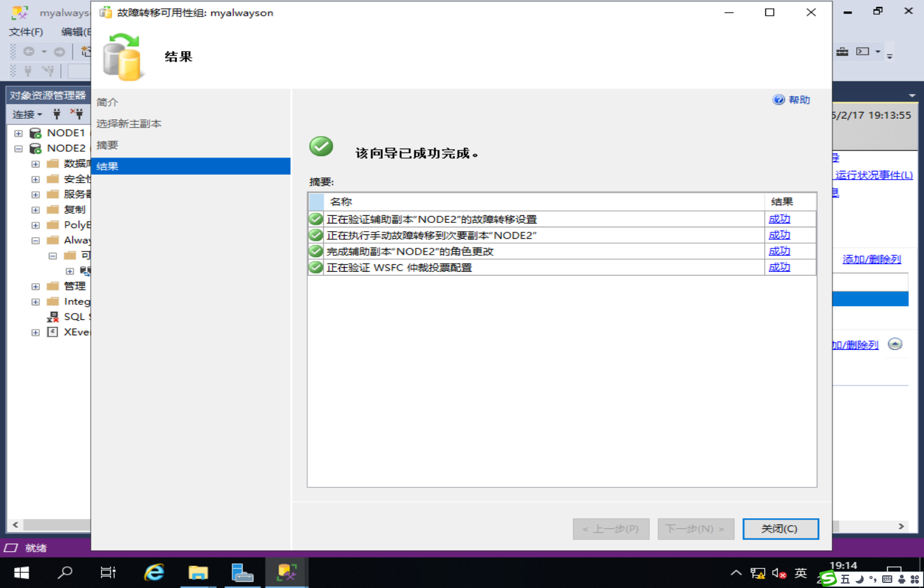This screenshot has width=924, height=588.
Task: Select the 结果 wizard step
Action: pyautogui.click(x=190, y=166)
